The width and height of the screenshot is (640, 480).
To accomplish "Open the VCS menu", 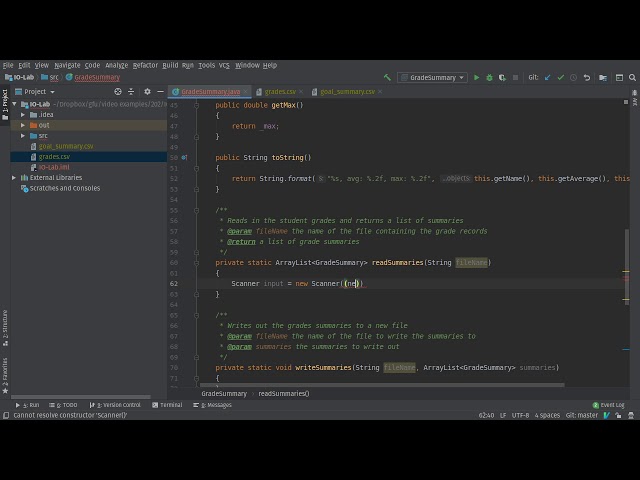I will click(224, 65).
